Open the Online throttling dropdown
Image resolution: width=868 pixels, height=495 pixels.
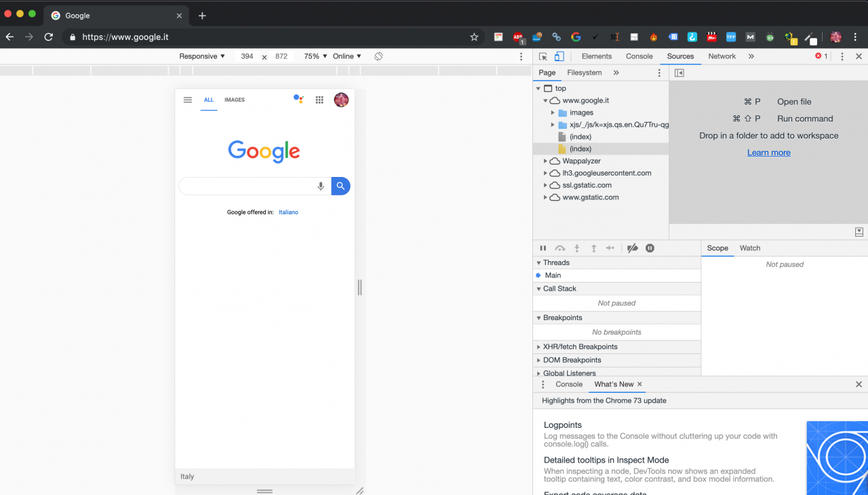click(347, 56)
